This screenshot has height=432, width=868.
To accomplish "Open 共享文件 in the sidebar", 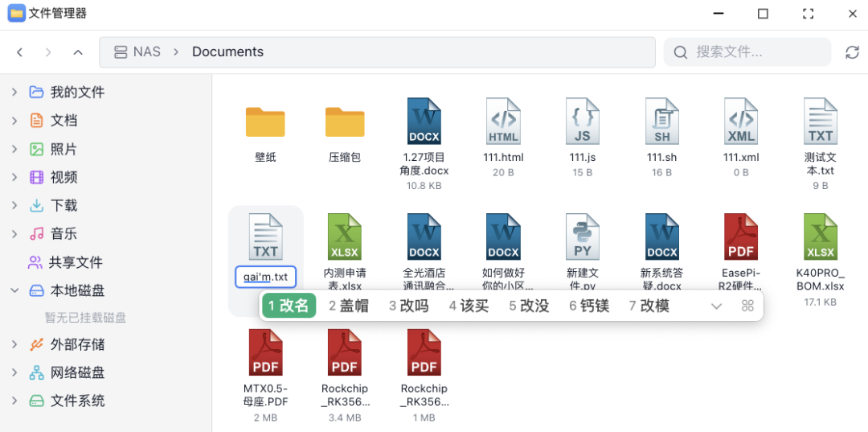I will [76, 262].
